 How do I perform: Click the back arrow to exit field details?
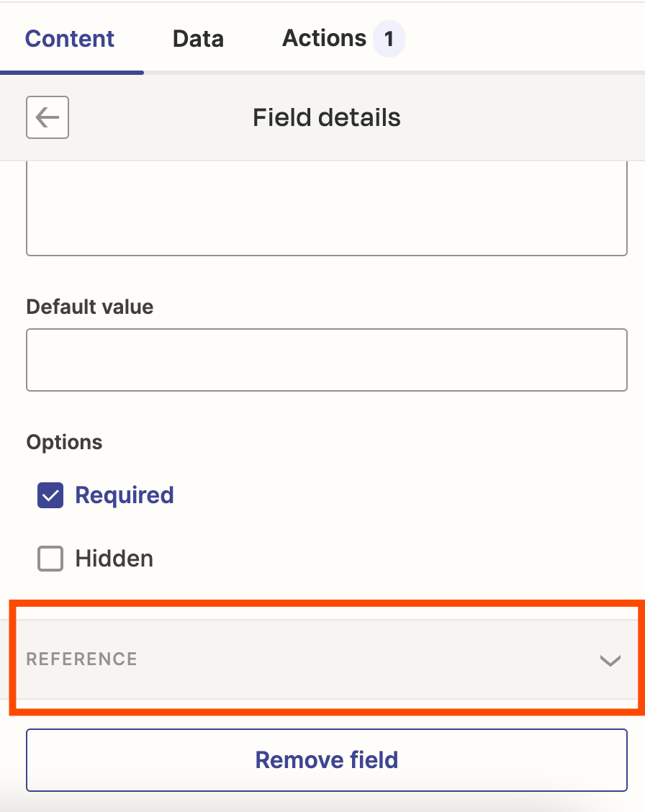coord(47,117)
